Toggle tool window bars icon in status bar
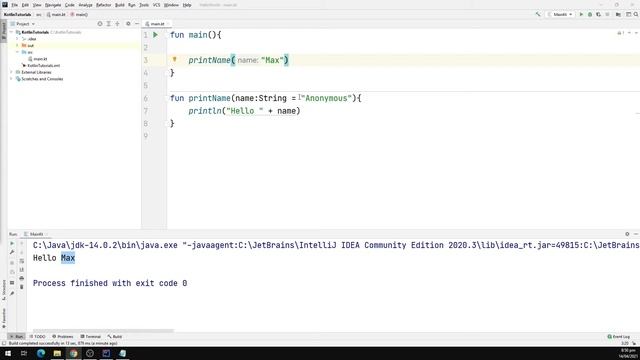The height and width of the screenshot is (360, 640). [x=4, y=343]
